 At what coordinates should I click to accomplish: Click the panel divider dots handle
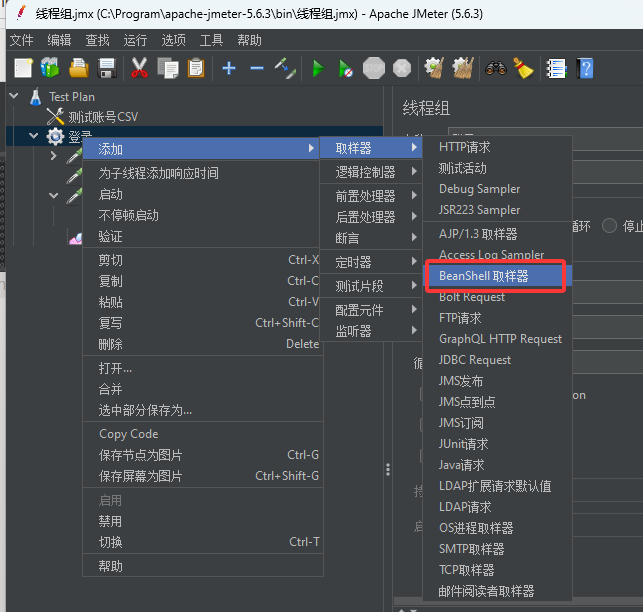388,469
